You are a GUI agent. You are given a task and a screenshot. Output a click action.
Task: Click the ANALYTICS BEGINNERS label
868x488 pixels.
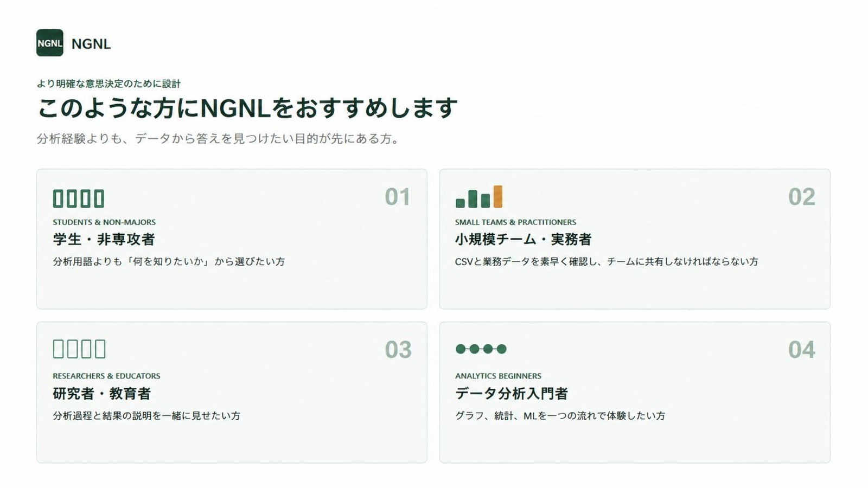(498, 376)
